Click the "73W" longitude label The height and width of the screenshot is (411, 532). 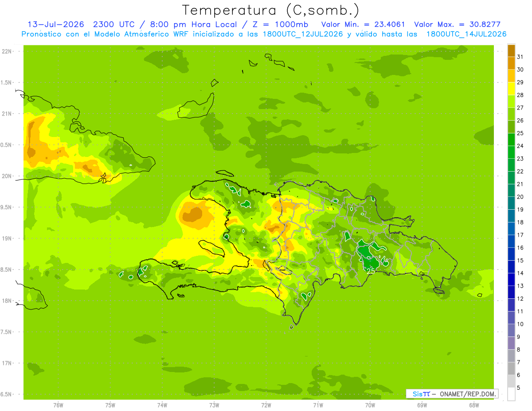pyautogui.click(x=214, y=405)
